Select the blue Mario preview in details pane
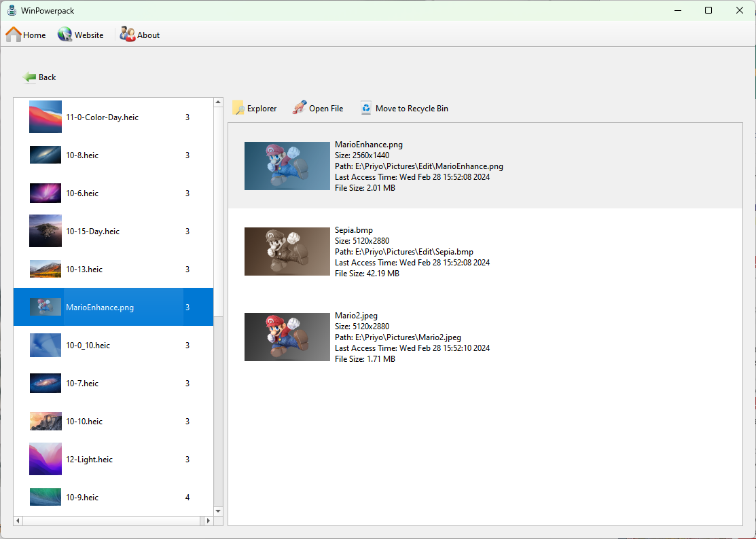Viewport: 756px width, 539px height. coord(287,166)
